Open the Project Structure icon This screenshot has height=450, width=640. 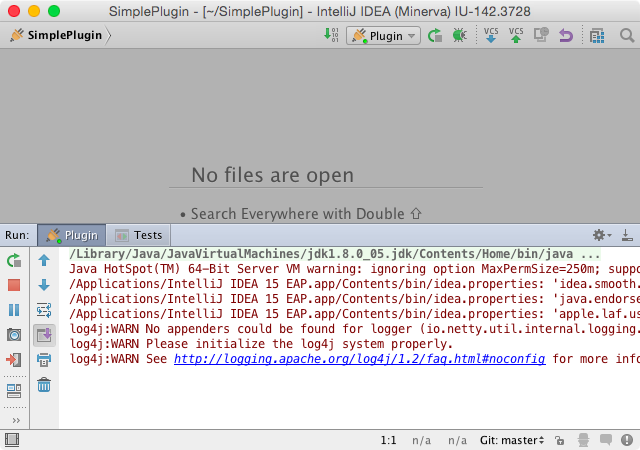pyautogui.click(x=597, y=36)
